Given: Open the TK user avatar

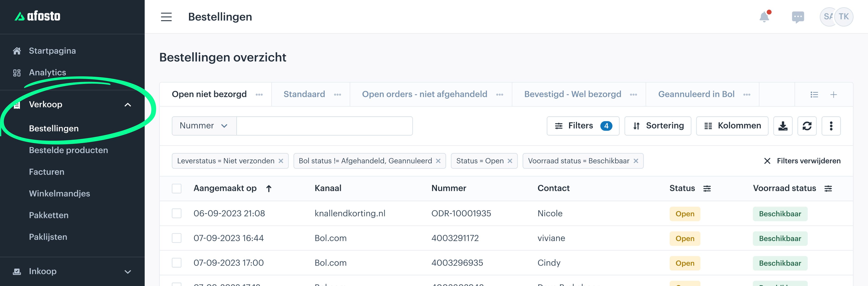Looking at the screenshot, I should point(844,17).
